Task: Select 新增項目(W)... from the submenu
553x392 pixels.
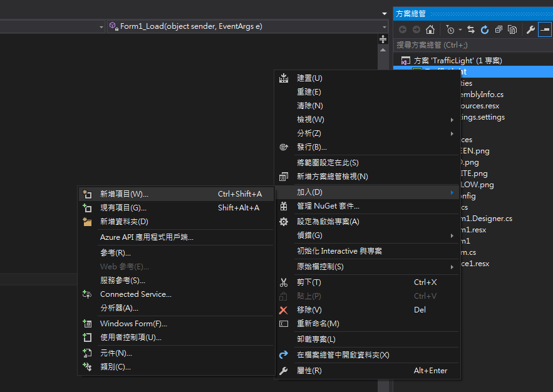Action: (x=124, y=194)
